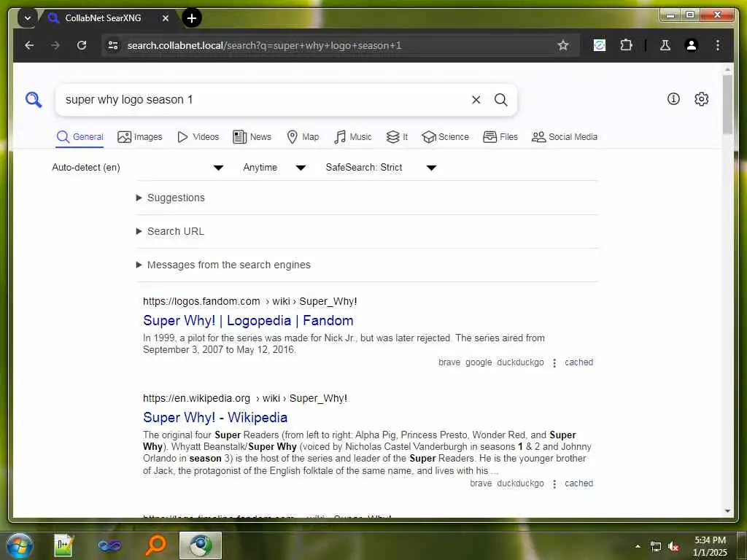The width and height of the screenshot is (747, 560).
Task: Click the blue extension icon in toolbar
Action: pyautogui.click(x=600, y=45)
